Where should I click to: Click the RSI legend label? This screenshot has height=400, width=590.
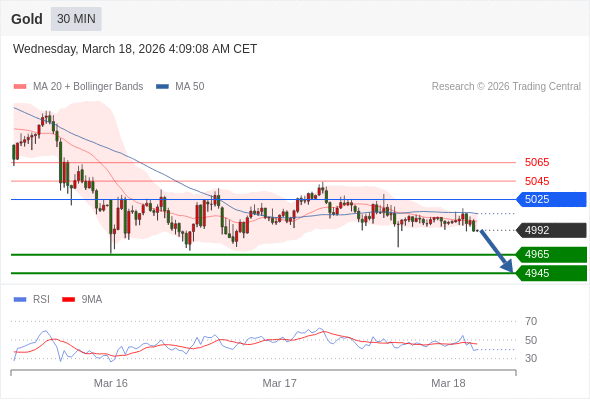(41, 300)
